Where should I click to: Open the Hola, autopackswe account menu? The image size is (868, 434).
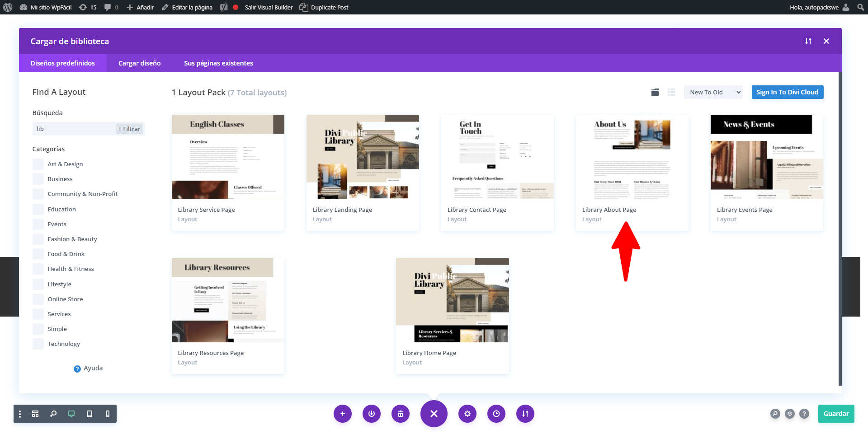(x=819, y=7)
